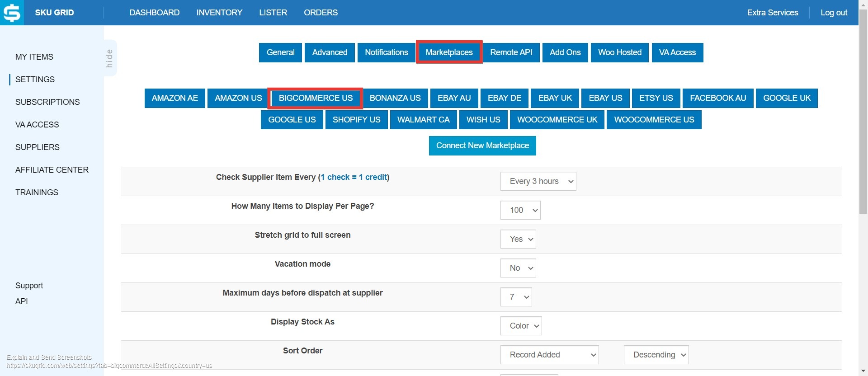Open Trainings page
Screen dimensions: 868x376
[x=37, y=193]
